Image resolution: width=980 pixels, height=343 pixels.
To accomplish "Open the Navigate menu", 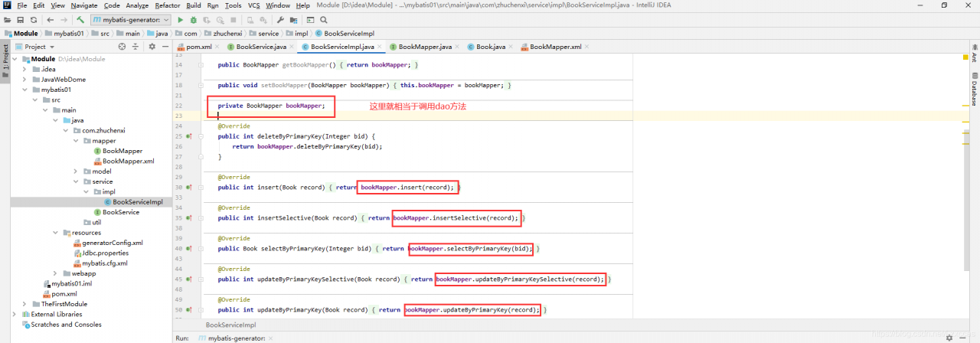I will click(x=84, y=5).
